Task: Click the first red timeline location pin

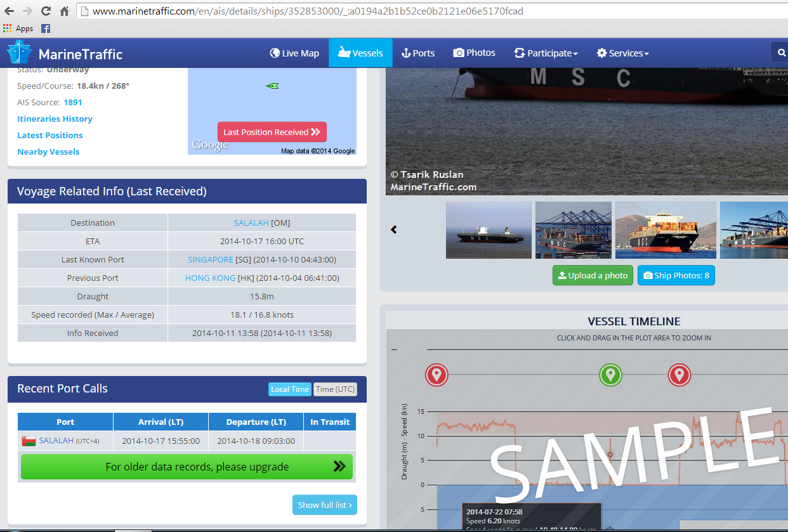Action: (437, 375)
